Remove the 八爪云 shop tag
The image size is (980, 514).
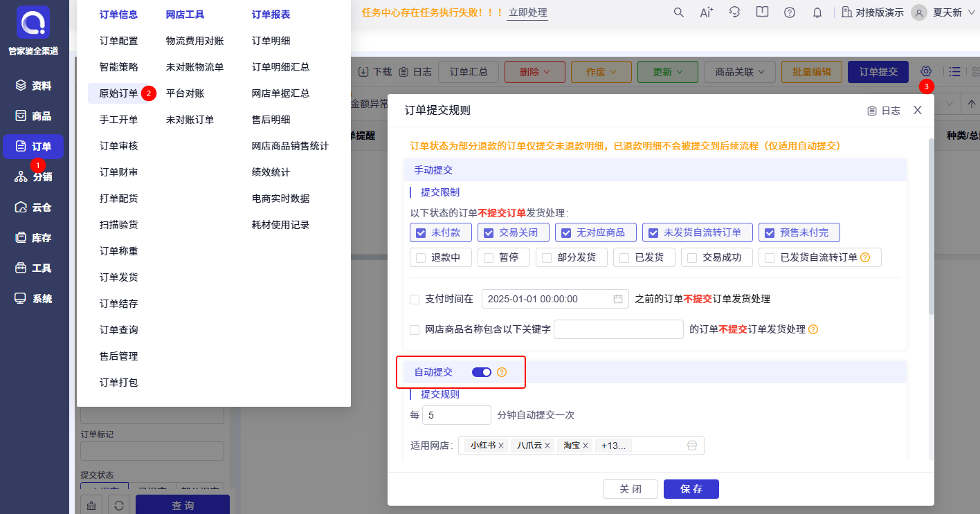pos(547,446)
